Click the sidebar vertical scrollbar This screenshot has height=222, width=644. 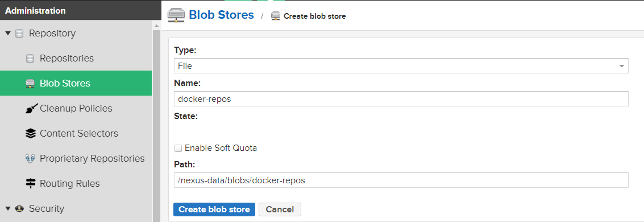tap(156, 124)
